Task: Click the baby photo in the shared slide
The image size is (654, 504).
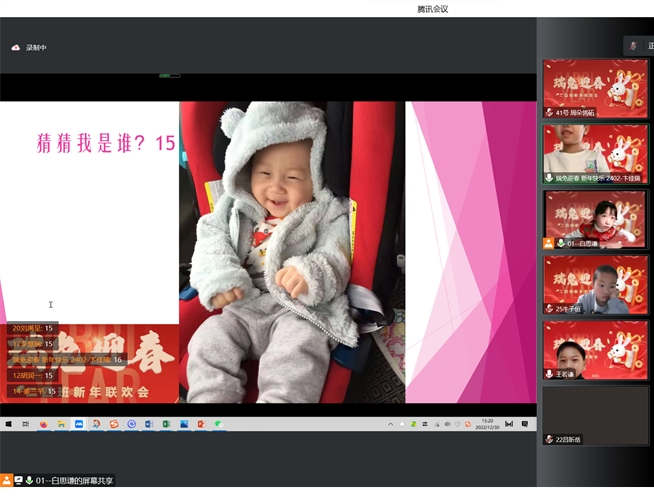Action: (292, 252)
